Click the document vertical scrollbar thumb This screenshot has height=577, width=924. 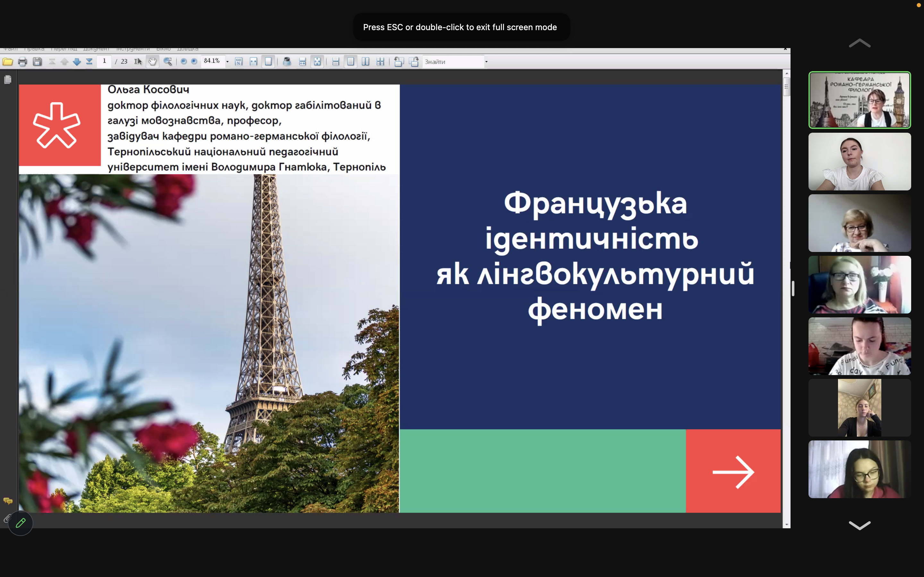(x=786, y=87)
